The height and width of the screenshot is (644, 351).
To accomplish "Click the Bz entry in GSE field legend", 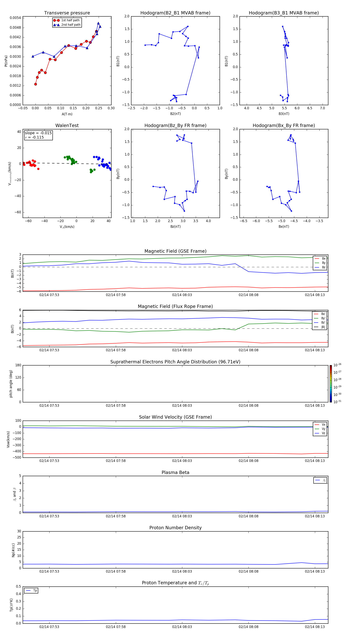I will tap(320, 267).
